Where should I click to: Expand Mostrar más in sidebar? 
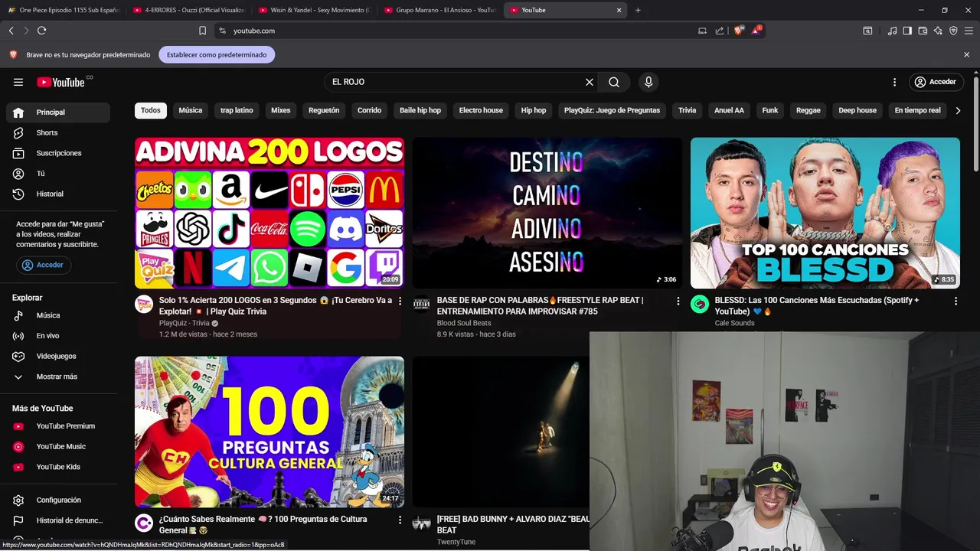pos(58,377)
